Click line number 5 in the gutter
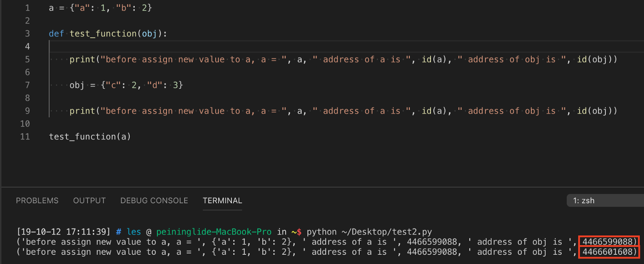 tap(27, 59)
